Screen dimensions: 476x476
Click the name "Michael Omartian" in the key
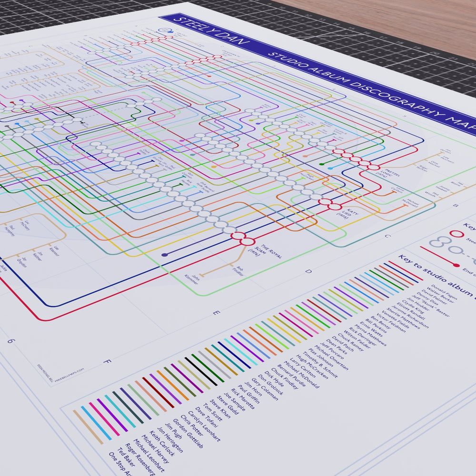coord(331,357)
